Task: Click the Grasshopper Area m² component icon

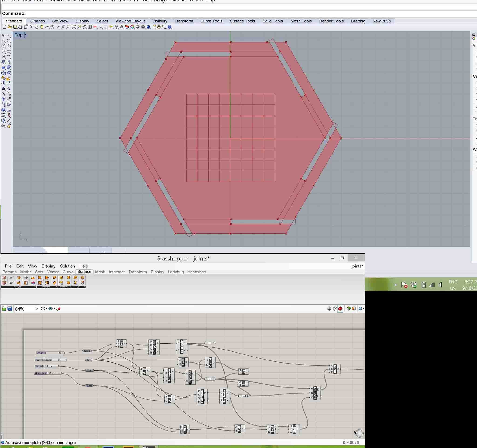Action: pos(11,278)
